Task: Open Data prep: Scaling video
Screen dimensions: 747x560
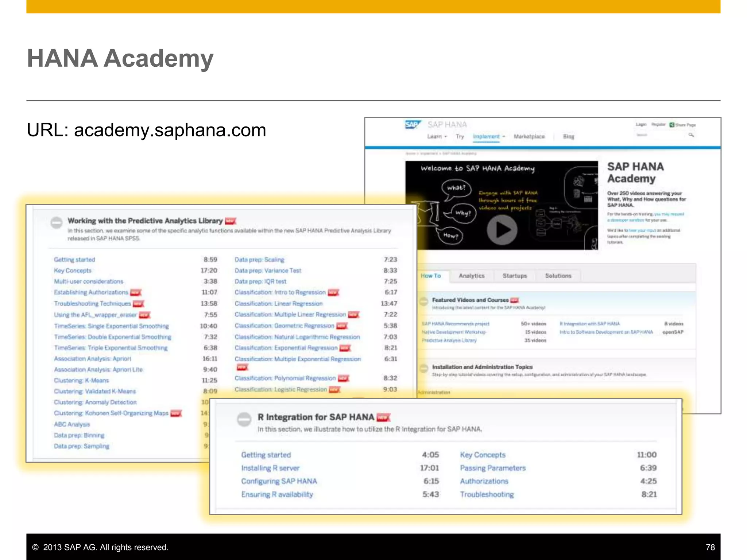Action: point(259,260)
